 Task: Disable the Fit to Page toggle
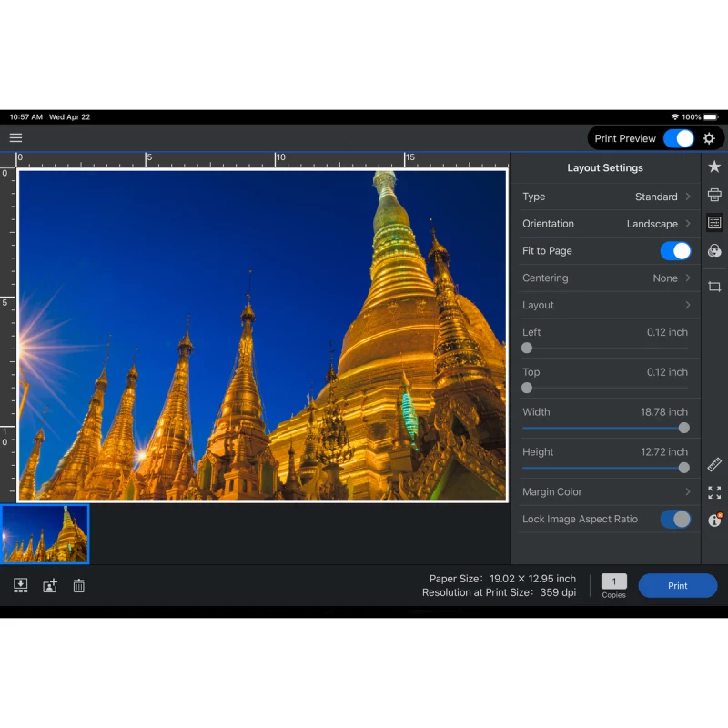point(675,251)
